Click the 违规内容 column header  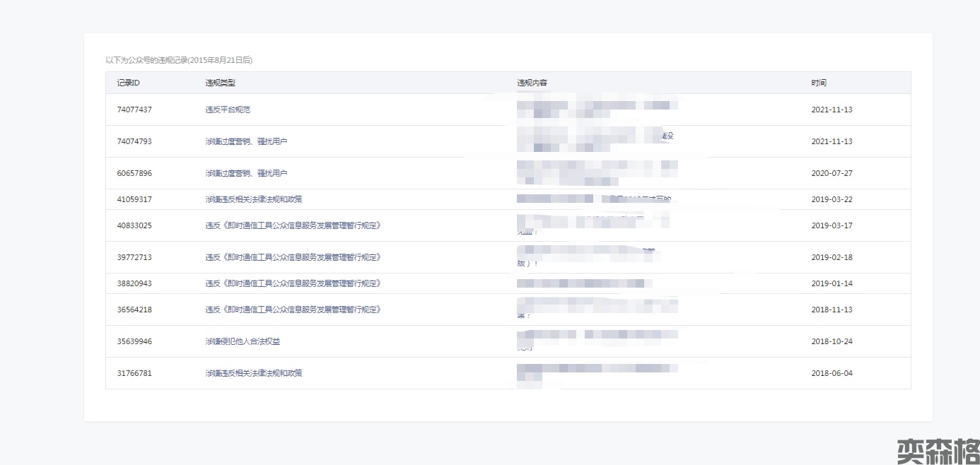coord(532,83)
